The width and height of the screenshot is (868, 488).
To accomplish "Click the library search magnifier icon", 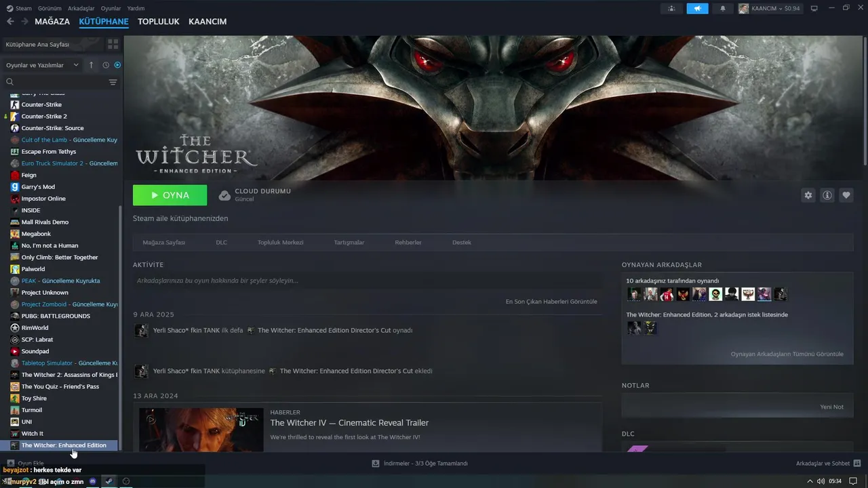I will click(10, 82).
